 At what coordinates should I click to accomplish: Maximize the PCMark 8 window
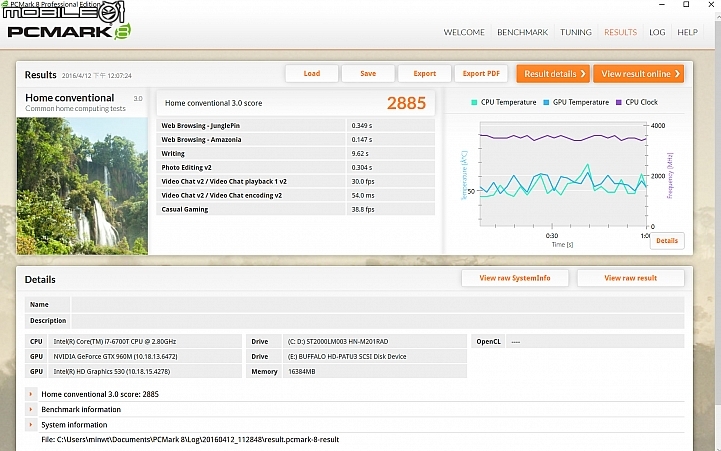(x=686, y=5)
